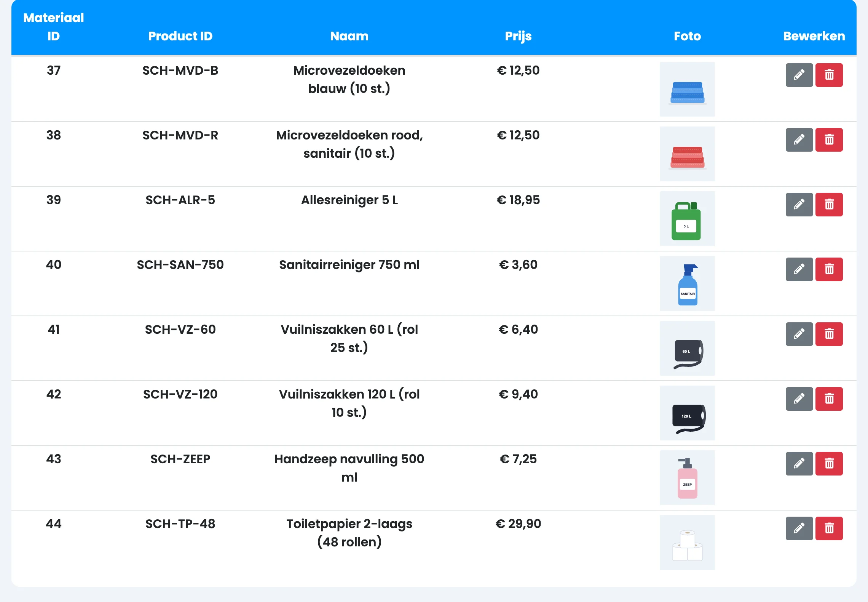Delete Toiletpapier 2-laags row trash icon
868x602 pixels.
tap(829, 528)
